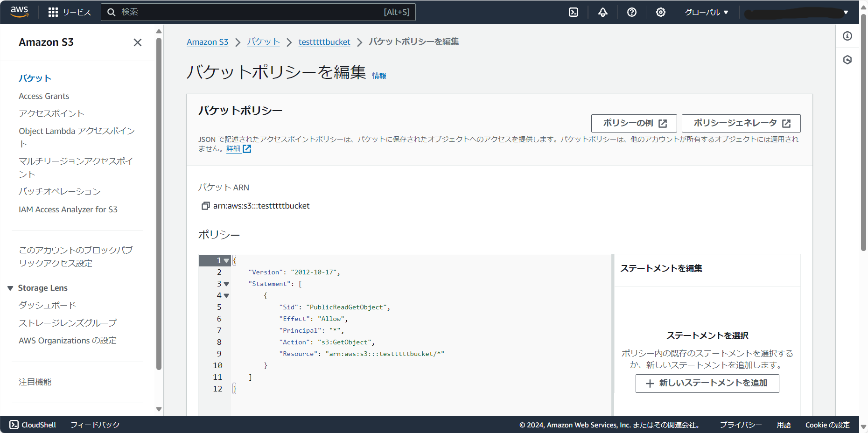This screenshot has width=868, height=433.
Task: Copy the bucket ARN with copy icon
Action: click(x=205, y=206)
